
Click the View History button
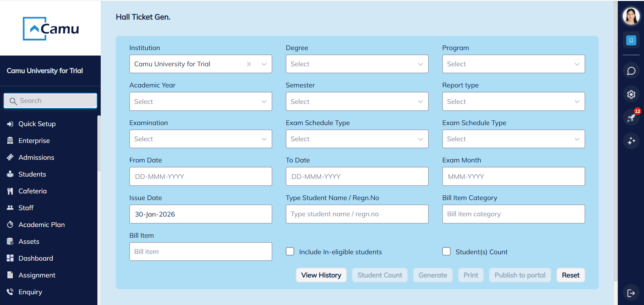[x=321, y=275]
